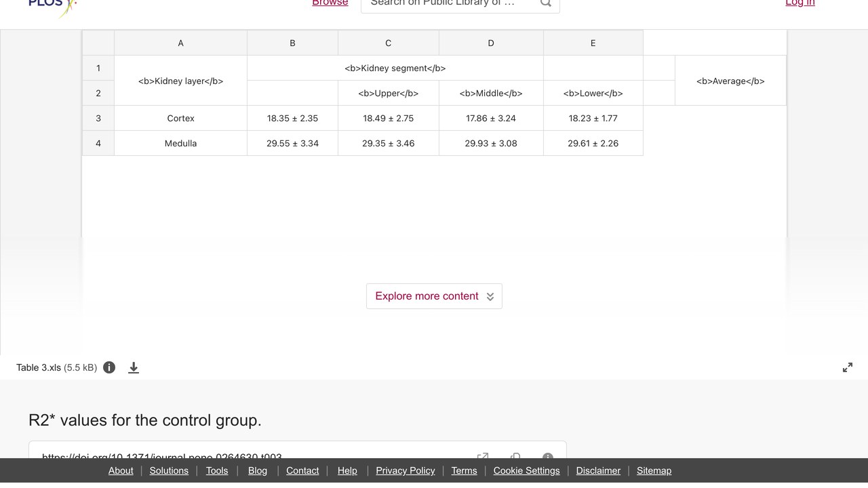Click the Kidney segment header cell

pos(395,68)
